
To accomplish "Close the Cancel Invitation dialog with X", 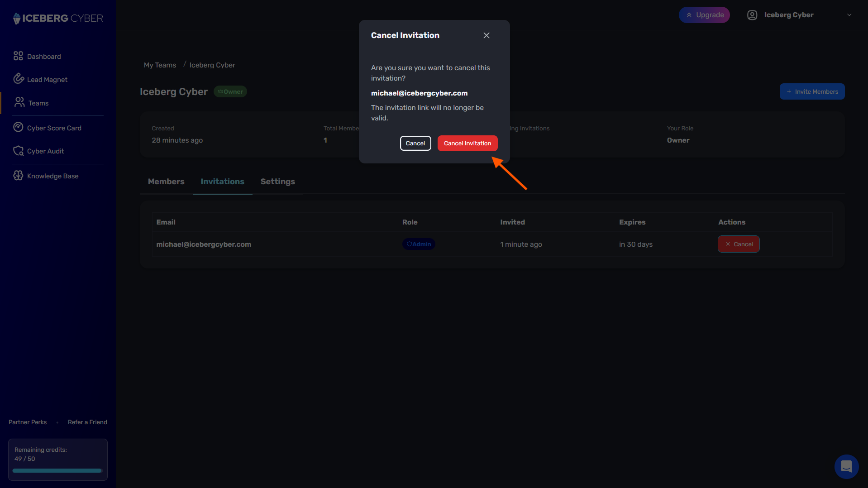I will click(x=486, y=35).
